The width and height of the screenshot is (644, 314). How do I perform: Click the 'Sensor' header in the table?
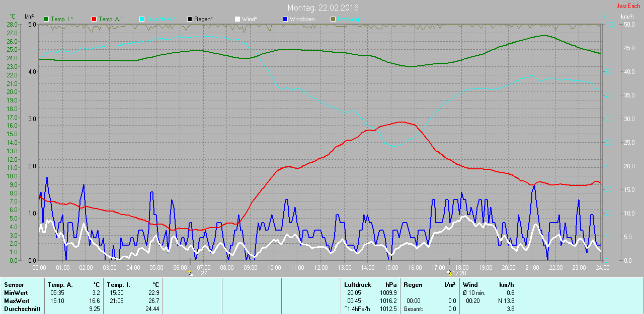point(14,285)
